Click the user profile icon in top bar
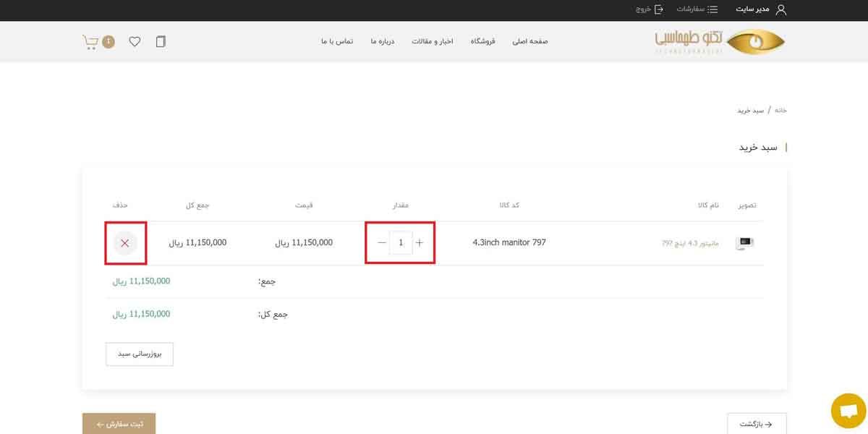868x434 pixels. tap(780, 9)
